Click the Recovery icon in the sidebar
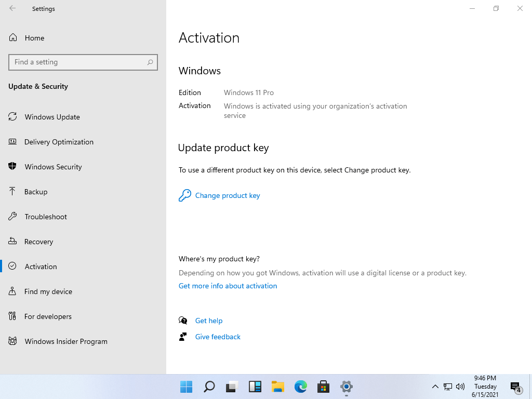Viewport: 532px width, 399px height. (12, 241)
